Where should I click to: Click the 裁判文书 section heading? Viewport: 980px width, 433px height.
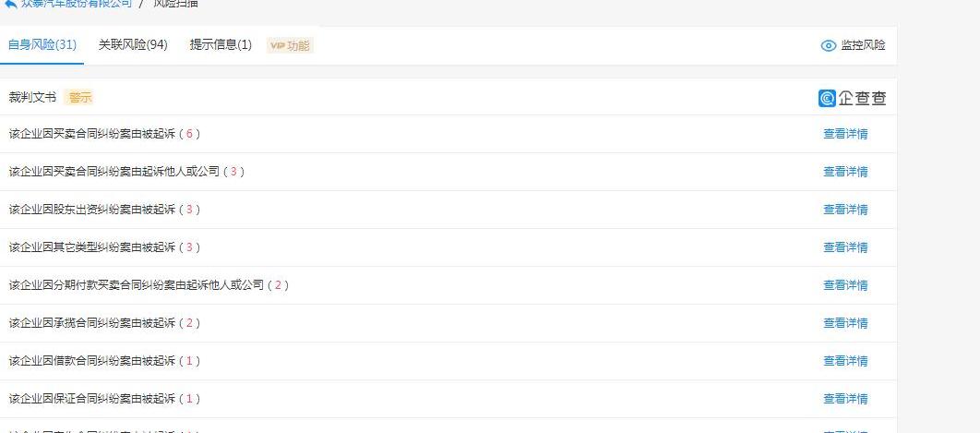tap(32, 98)
